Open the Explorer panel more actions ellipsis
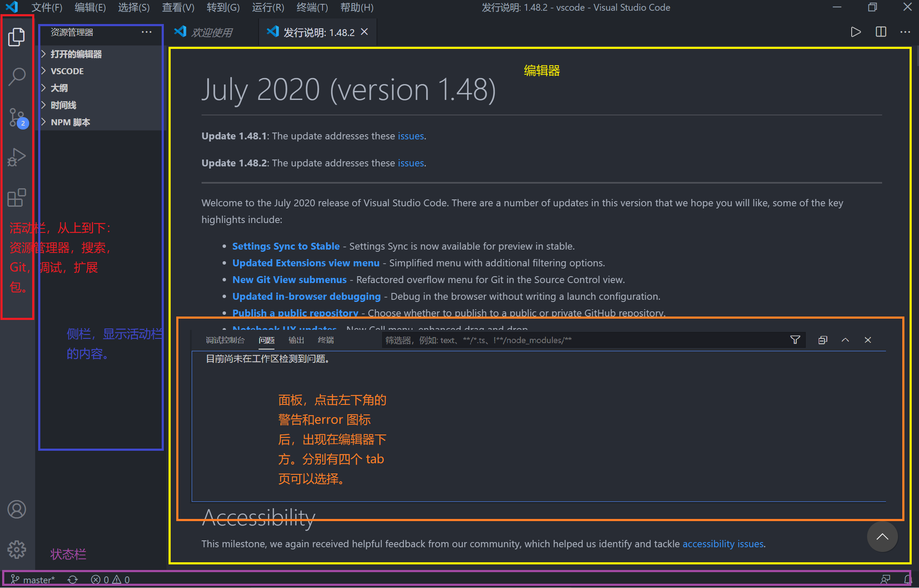The width and height of the screenshot is (919, 588). (x=147, y=32)
